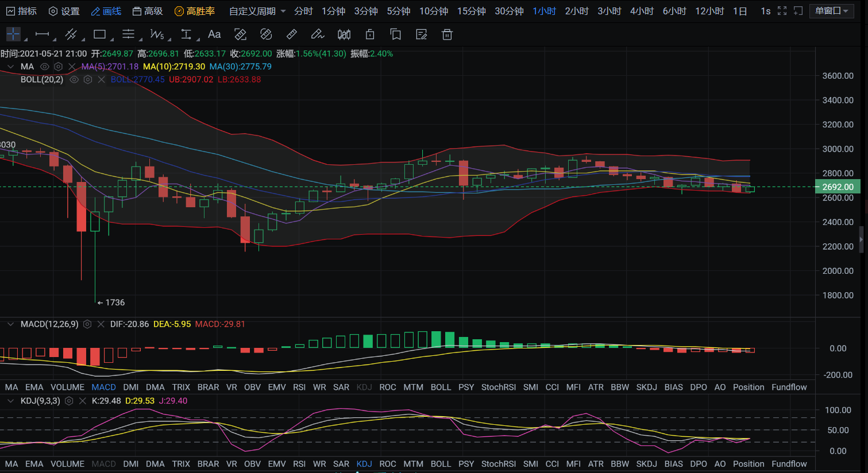Collapse the MACD indicator panel chevron
The image size is (868, 473).
[x=10, y=324]
